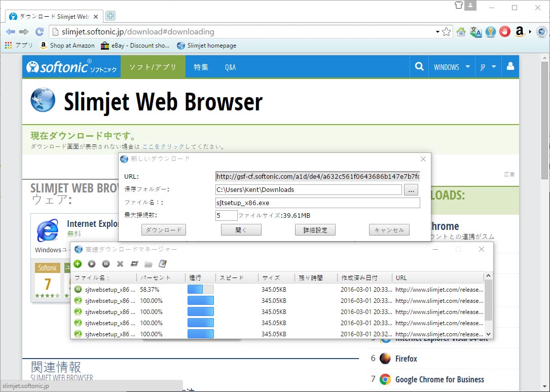Click the ここをクリック link
Image resolution: width=550 pixels, height=392 pixels.
click(x=163, y=146)
